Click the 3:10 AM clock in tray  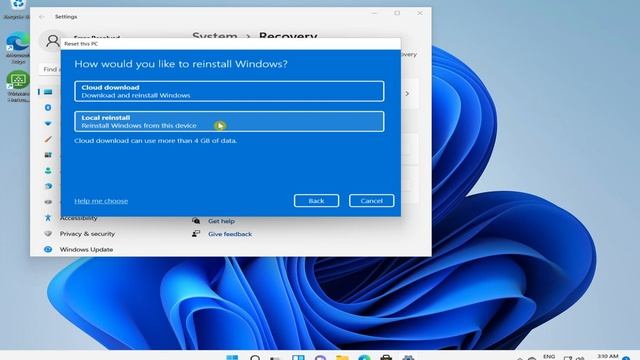pos(607,357)
